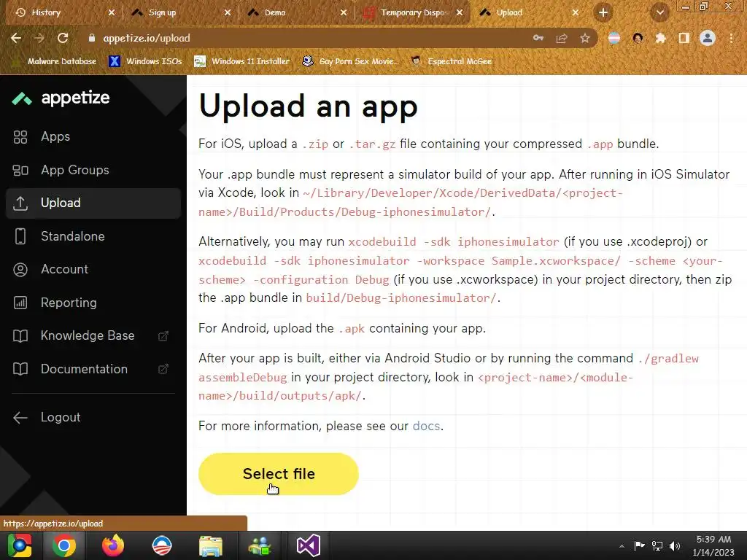This screenshot has width=747, height=560.
Task: Click the Standalone phone icon
Action: pyautogui.click(x=20, y=236)
